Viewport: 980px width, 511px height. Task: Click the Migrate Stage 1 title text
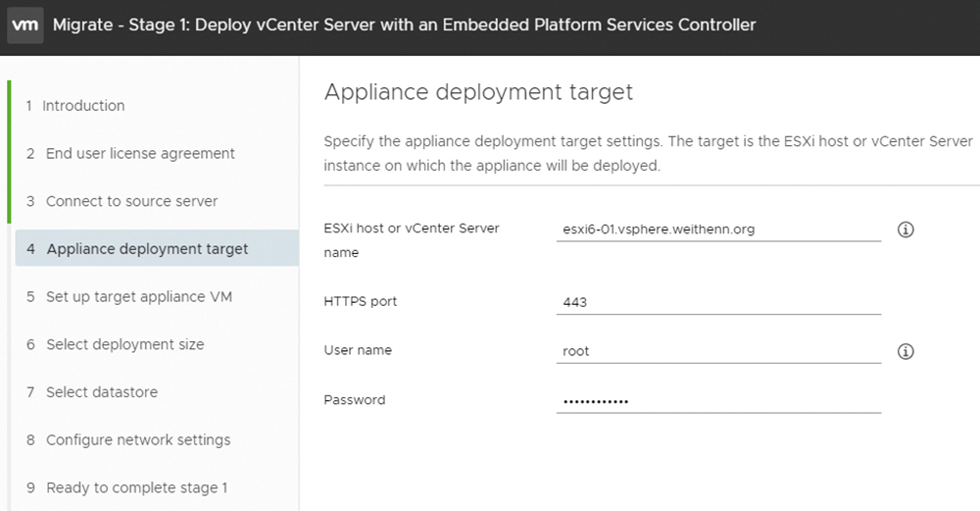pyautogui.click(x=405, y=26)
